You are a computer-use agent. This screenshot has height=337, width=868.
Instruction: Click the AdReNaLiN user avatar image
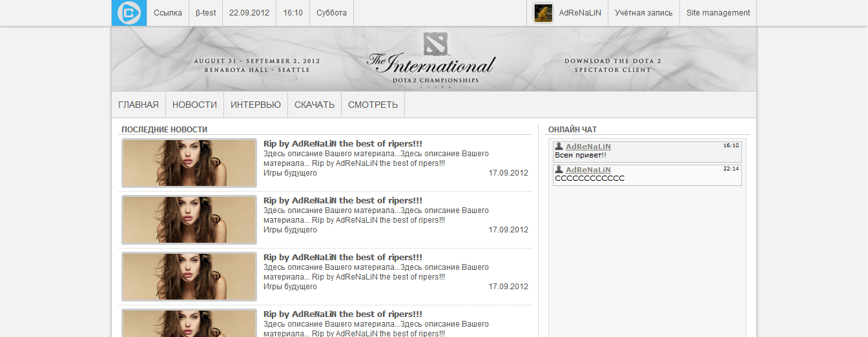click(x=543, y=13)
